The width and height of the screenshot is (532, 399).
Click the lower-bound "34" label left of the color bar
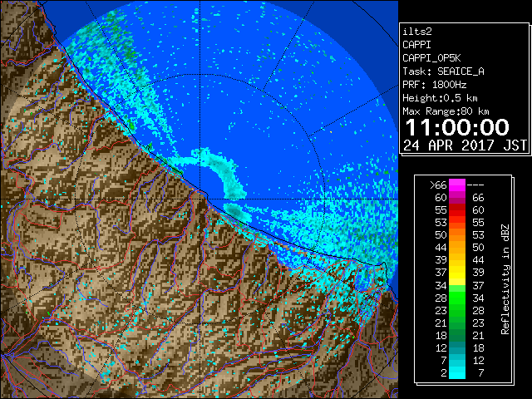click(x=441, y=286)
